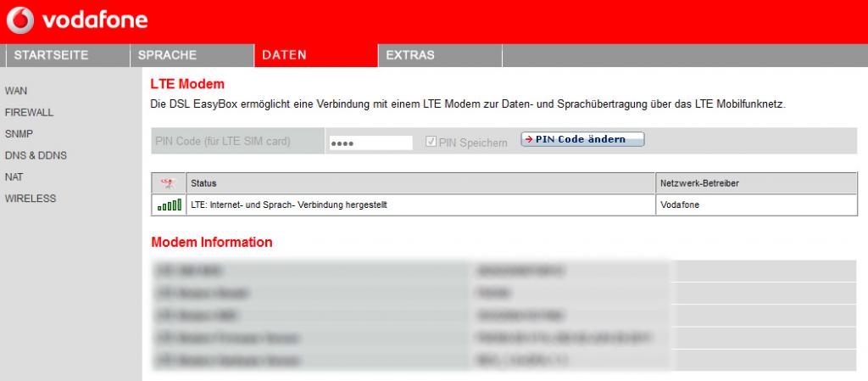Select NAT in the sidebar
868x381 pixels.
(x=14, y=177)
